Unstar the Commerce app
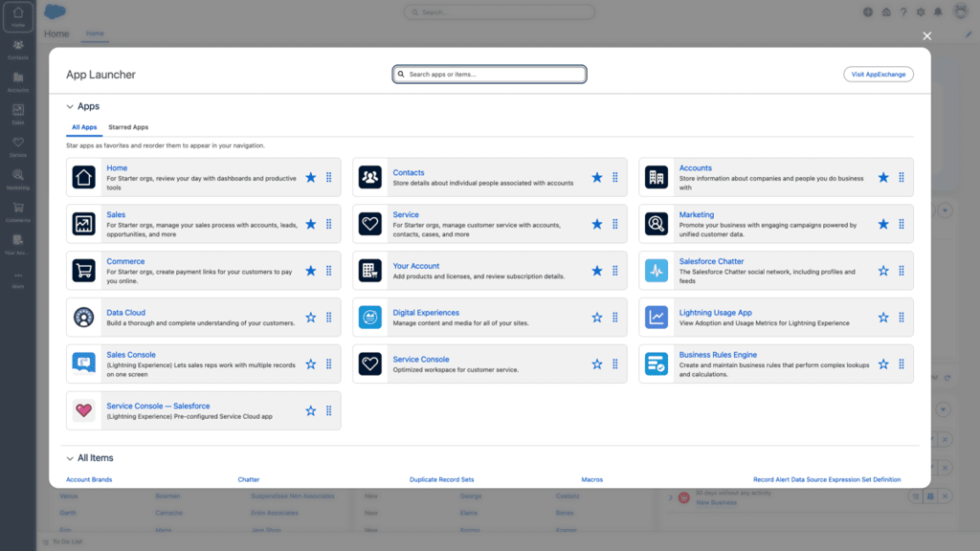The width and height of the screenshot is (980, 551). 311,271
